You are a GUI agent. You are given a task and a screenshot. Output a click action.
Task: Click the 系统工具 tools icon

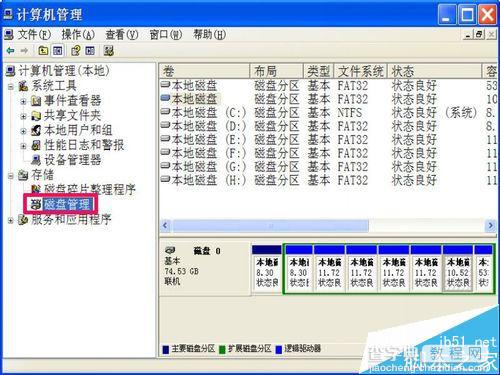coord(23,86)
